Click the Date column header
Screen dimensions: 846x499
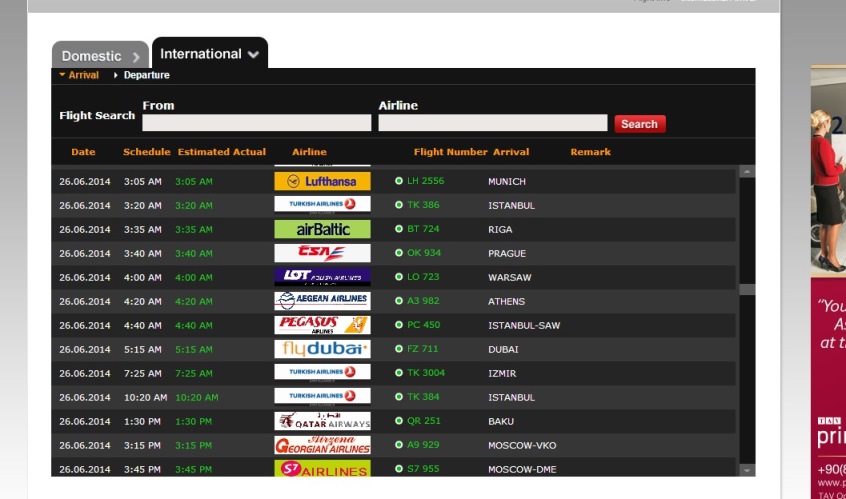point(83,152)
